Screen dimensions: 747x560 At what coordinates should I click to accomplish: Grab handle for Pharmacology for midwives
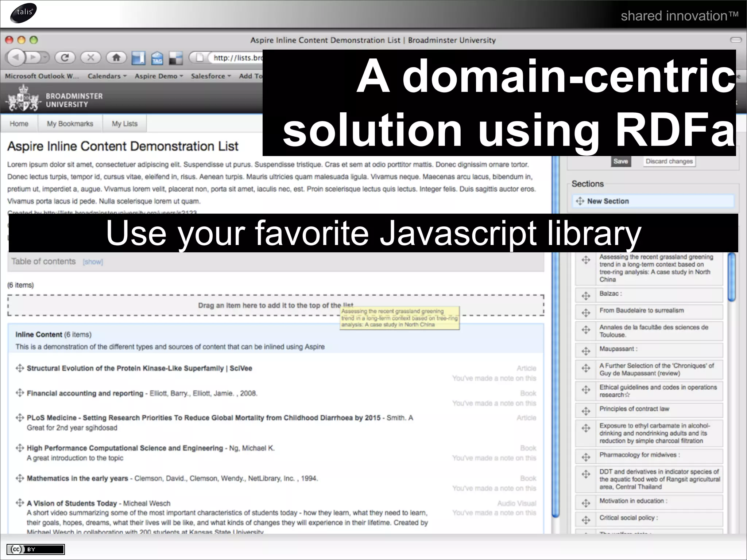pos(586,457)
